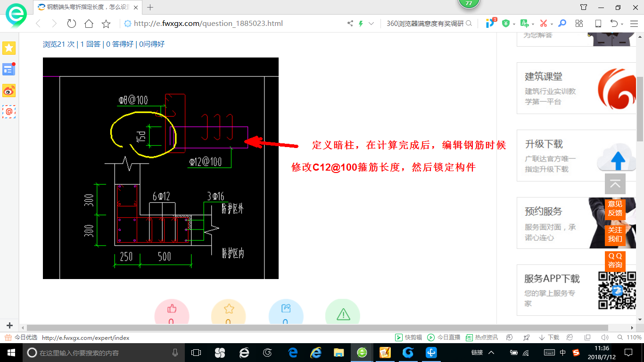Open a new tab with plus
The width and height of the screenshot is (644, 362).
point(150,7)
